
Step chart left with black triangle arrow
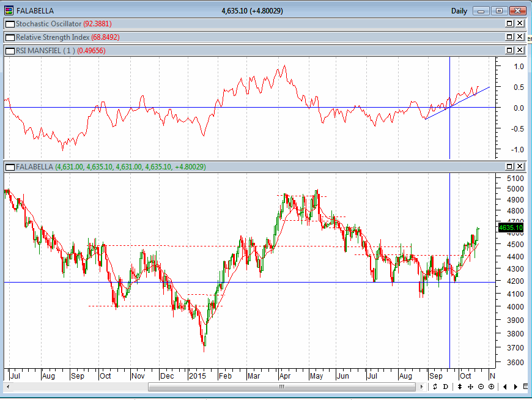[505, 387]
